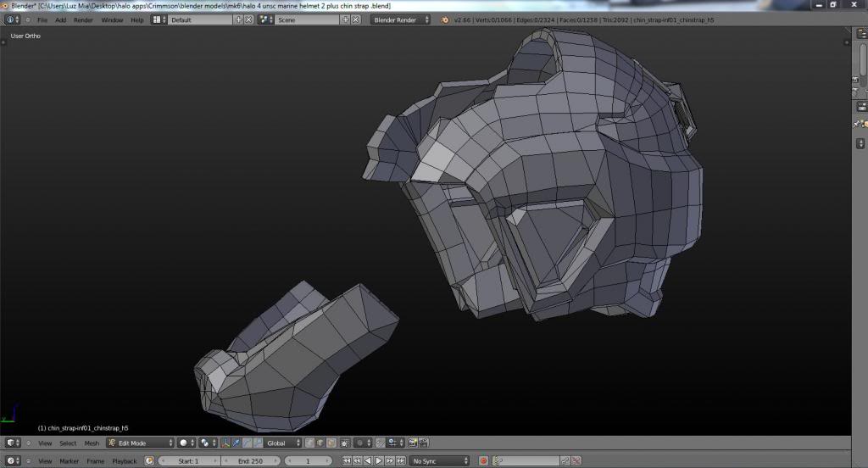Click the Blender logo in info header
Screen dimensions: 868x468
(x=444, y=20)
